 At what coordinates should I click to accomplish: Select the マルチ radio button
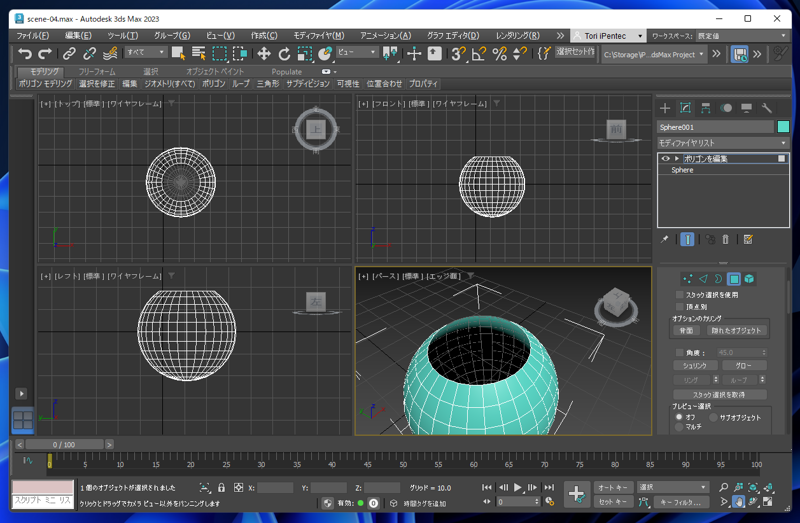tap(679, 427)
